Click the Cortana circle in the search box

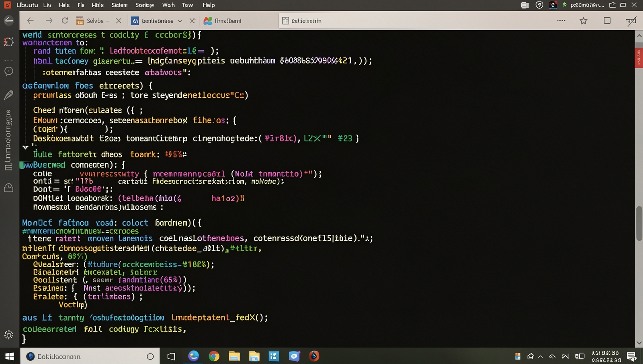click(150, 356)
